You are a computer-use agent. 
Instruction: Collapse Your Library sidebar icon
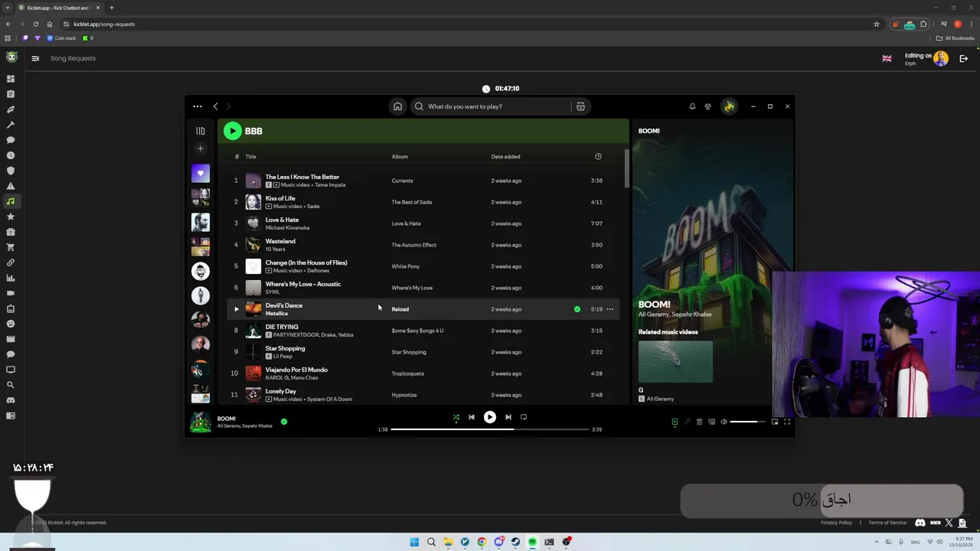(x=201, y=131)
